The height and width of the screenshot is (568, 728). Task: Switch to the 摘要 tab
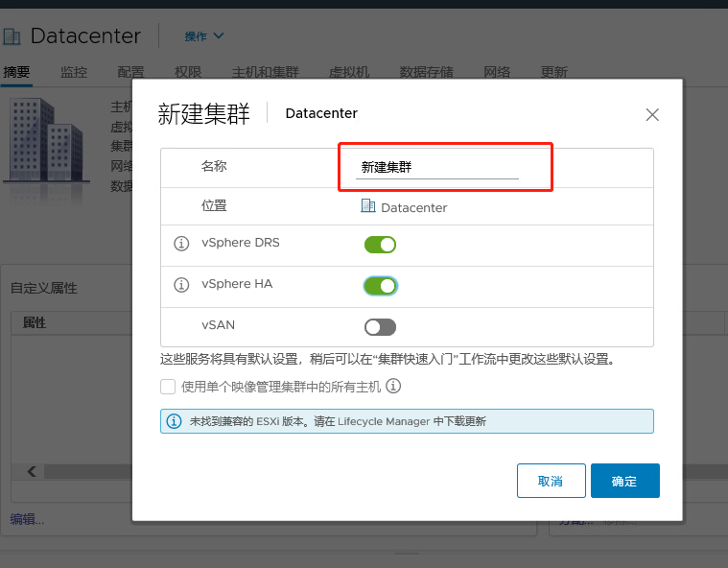click(x=16, y=72)
